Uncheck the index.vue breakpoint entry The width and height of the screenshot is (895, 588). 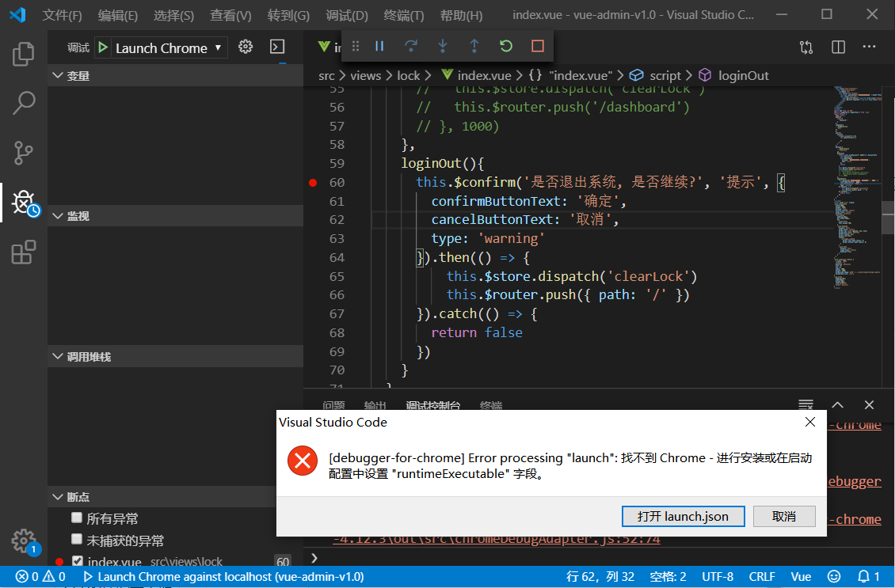(76, 561)
